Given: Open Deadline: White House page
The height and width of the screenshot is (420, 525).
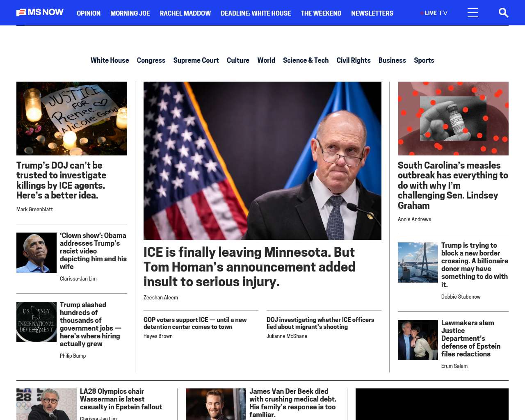Looking at the screenshot, I should [x=256, y=13].
